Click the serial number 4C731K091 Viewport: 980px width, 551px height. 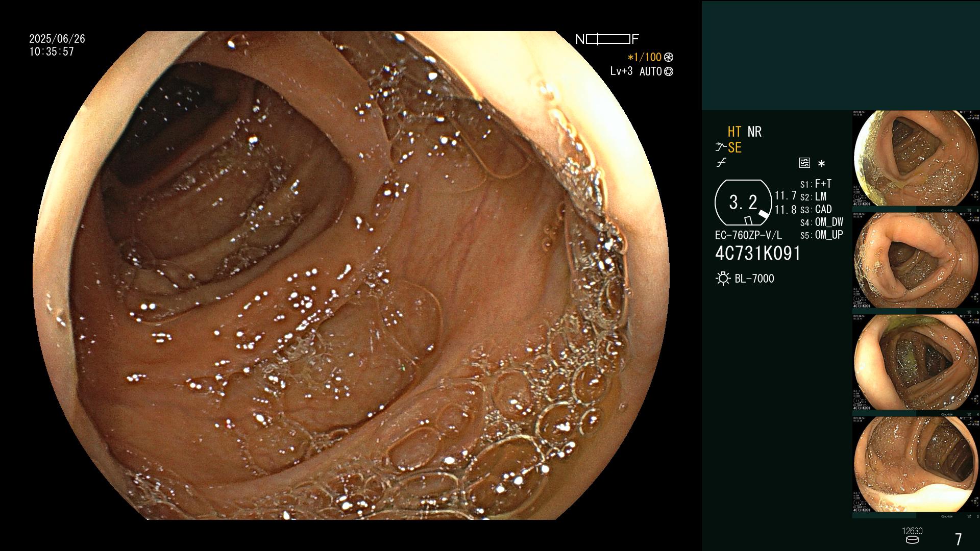click(758, 254)
